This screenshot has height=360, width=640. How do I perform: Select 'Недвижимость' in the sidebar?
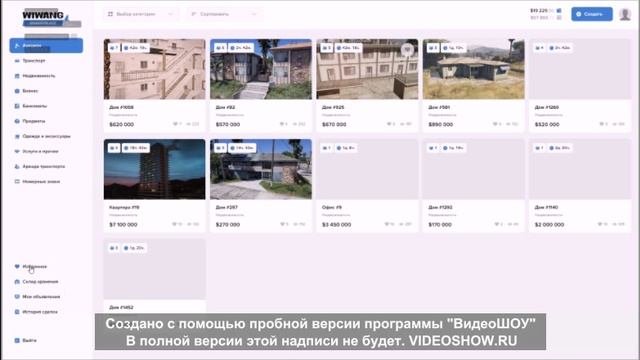39,76
